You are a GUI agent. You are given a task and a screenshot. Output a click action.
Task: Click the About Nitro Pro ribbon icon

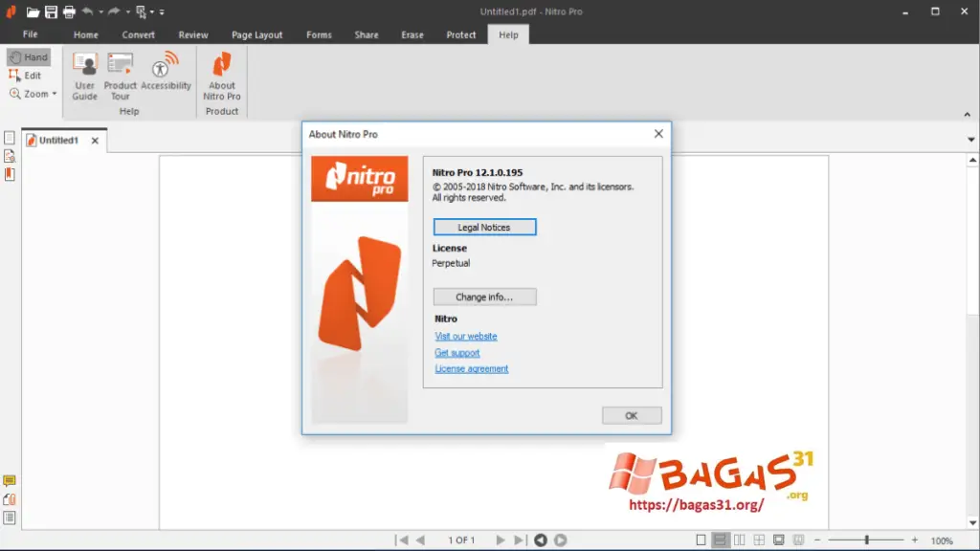coord(221,77)
